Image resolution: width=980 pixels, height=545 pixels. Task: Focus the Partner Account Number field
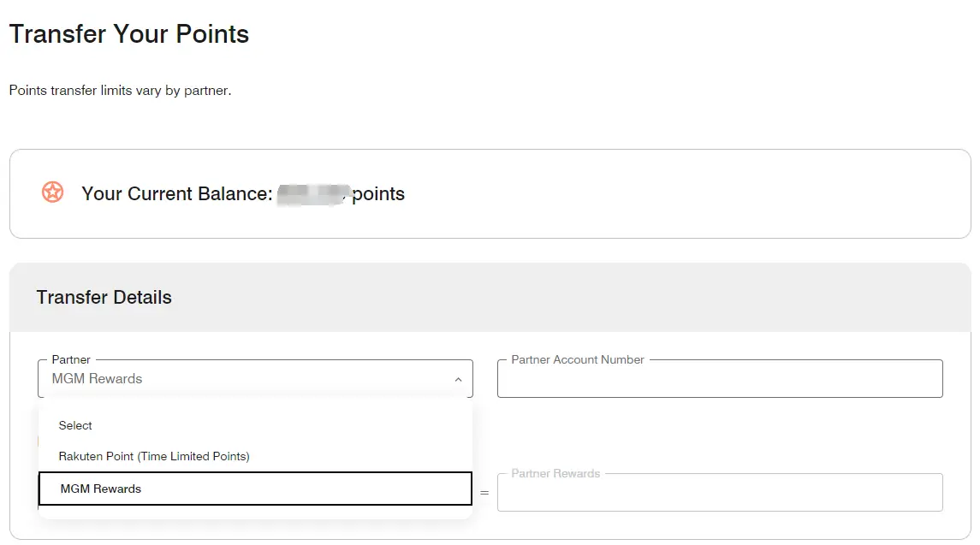pos(719,381)
